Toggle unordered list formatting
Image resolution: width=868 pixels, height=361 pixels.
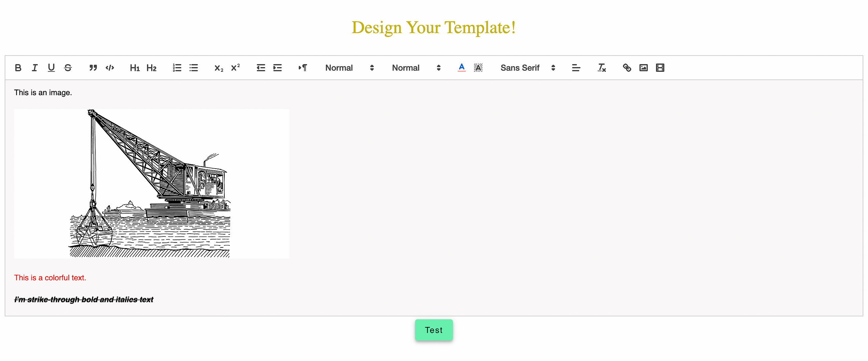pyautogui.click(x=194, y=67)
